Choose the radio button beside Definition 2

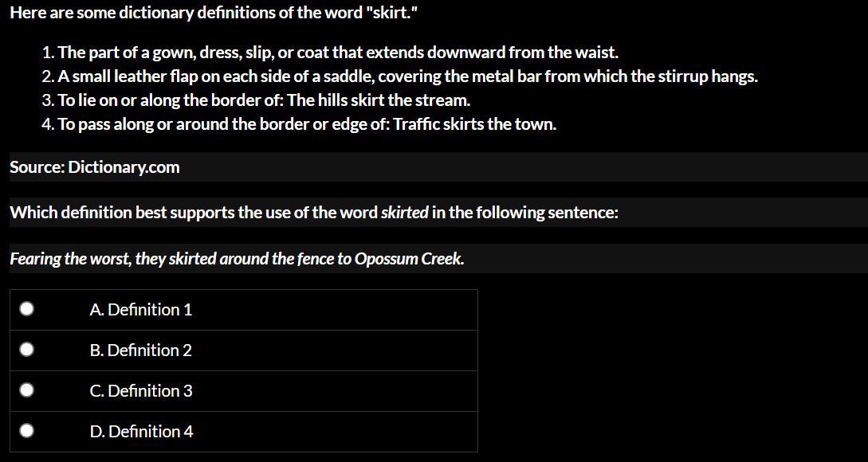pos(27,350)
